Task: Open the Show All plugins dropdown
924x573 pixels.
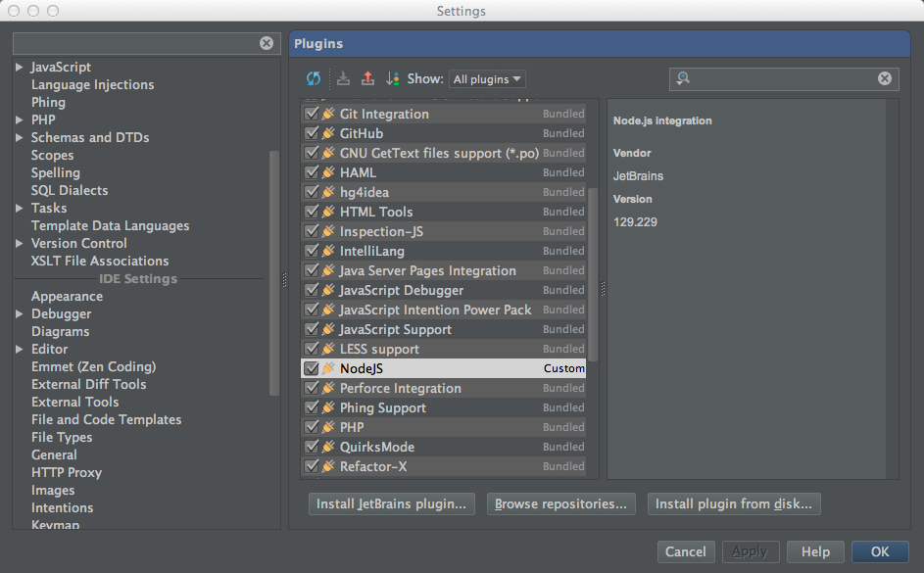Action: [487, 79]
